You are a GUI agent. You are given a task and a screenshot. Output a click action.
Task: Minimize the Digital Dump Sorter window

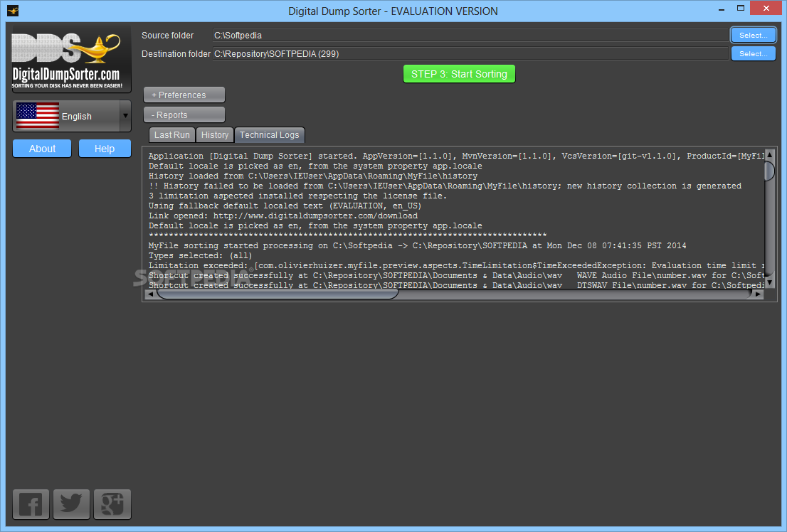click(722, 9)
